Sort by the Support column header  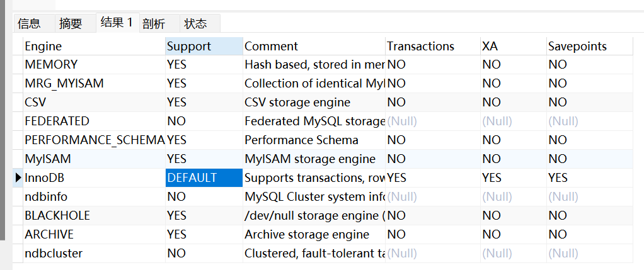pyautogui.click(x=189, y=46)
